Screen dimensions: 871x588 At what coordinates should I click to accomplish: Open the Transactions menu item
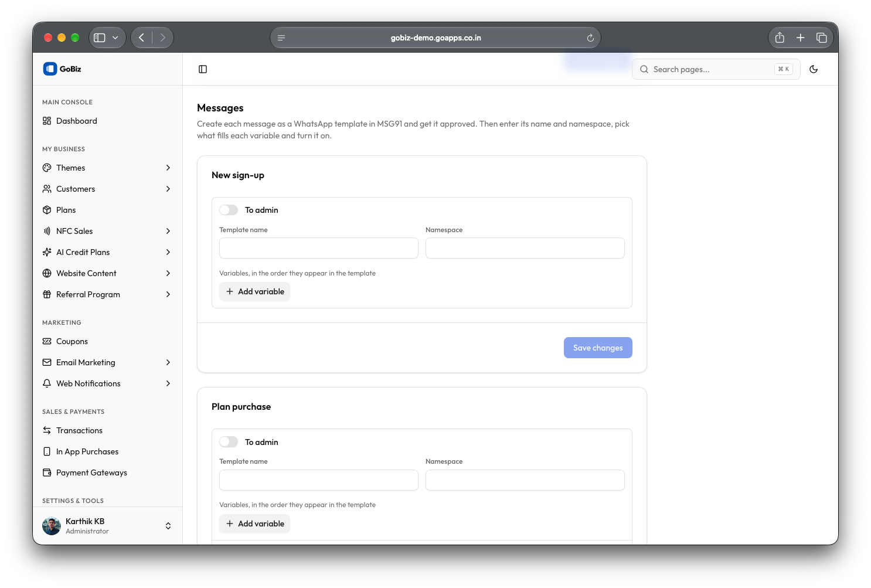(107, 430)
